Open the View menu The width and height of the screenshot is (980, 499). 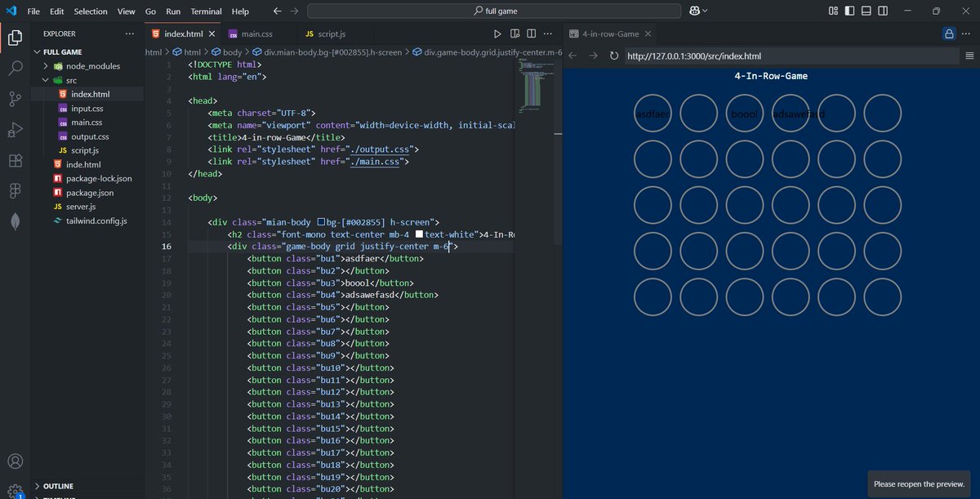click(127, 11)
